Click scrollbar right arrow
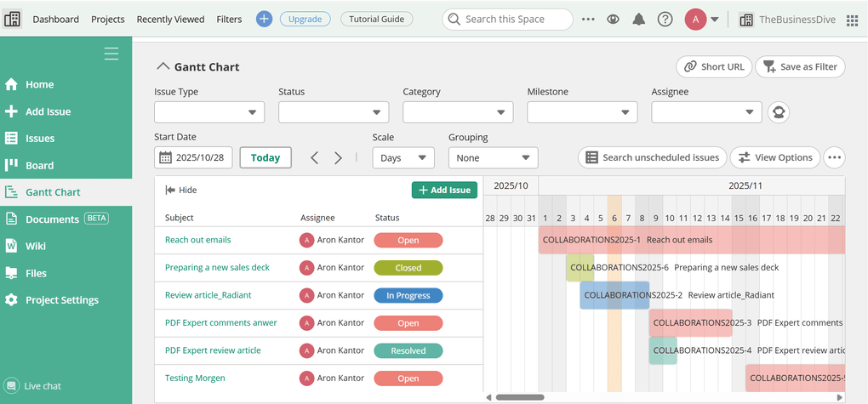Screen dimensions: 868x404 (x=840, y=397)
